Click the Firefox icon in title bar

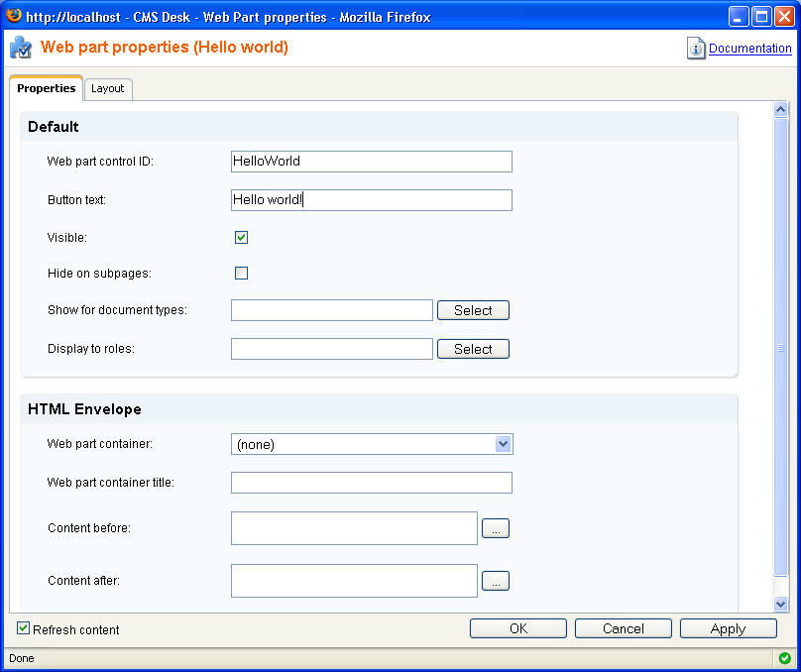(x=14, y=16)
